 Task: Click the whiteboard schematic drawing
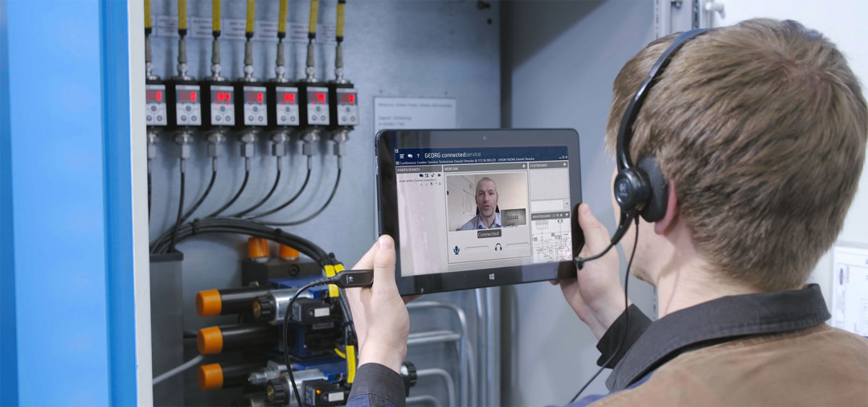[552, 240]
